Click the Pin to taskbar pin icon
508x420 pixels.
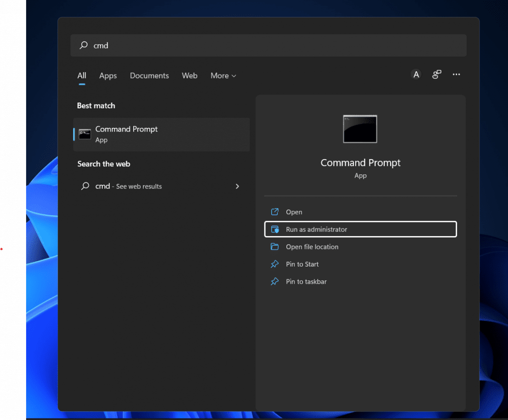pos(275,281)
